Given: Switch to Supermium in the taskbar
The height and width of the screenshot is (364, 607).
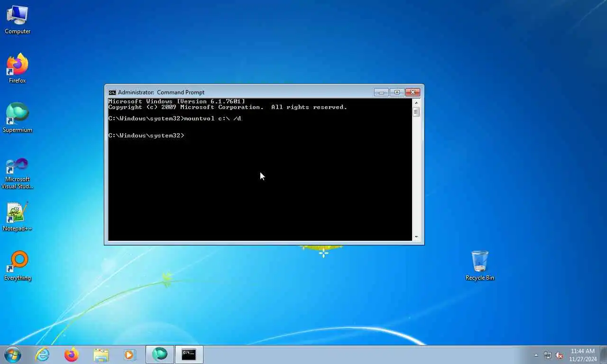Looking at the screenshot, I should click(x=160, y=355).
